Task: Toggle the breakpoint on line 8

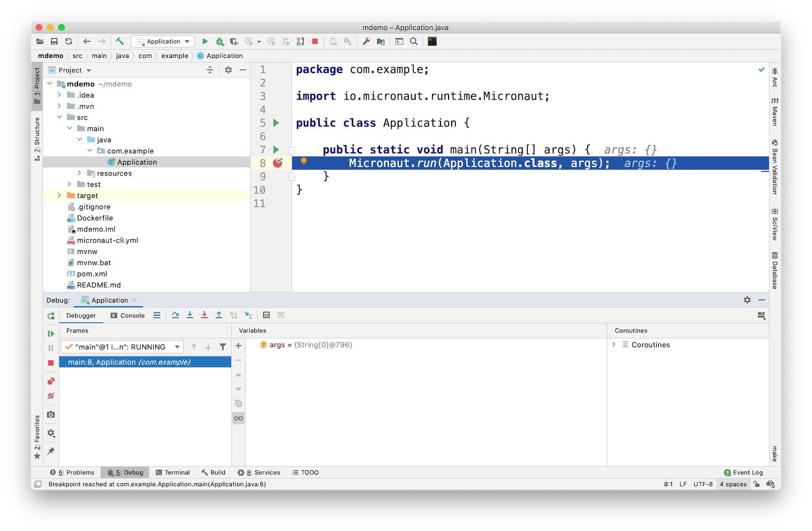Action: tap(278, 163)
